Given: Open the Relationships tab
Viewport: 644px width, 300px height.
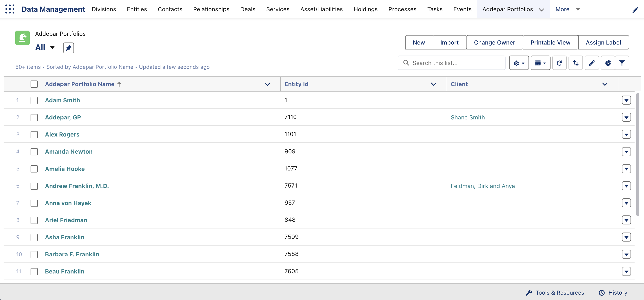Looking at the screenshot, I should tap(211, 9).
